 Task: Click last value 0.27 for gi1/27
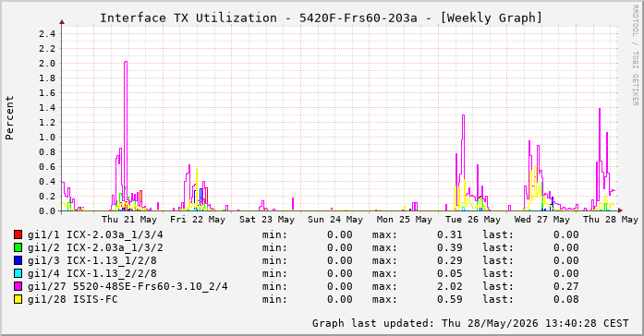click(x=566, y=286)
